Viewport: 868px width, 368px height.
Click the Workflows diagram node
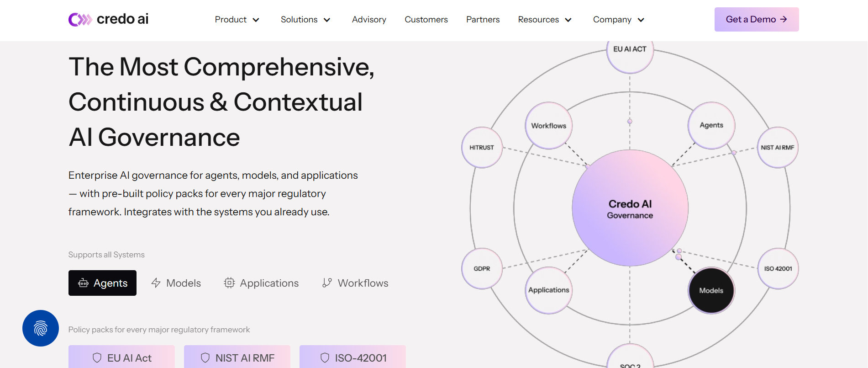coord(549,125)
